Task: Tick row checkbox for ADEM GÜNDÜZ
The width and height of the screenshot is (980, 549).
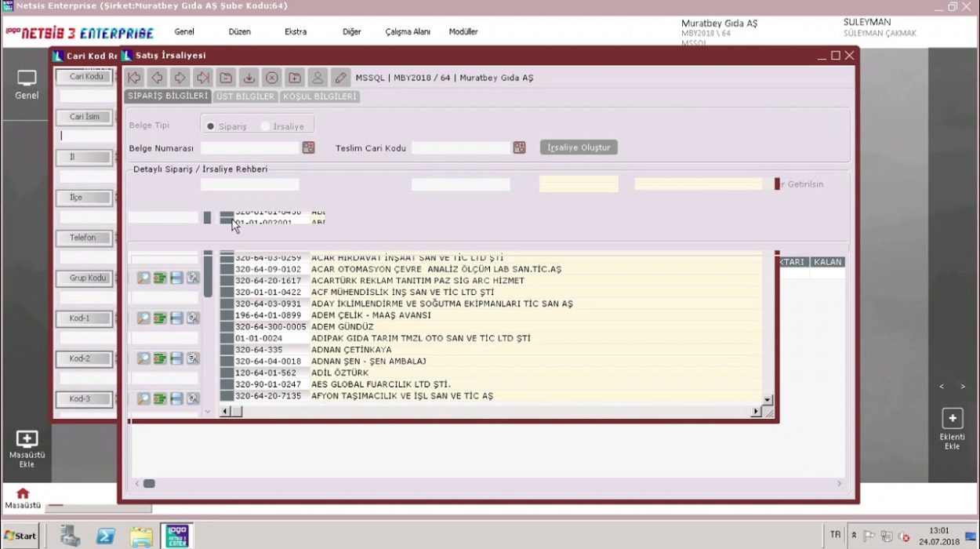Action: 227,327
